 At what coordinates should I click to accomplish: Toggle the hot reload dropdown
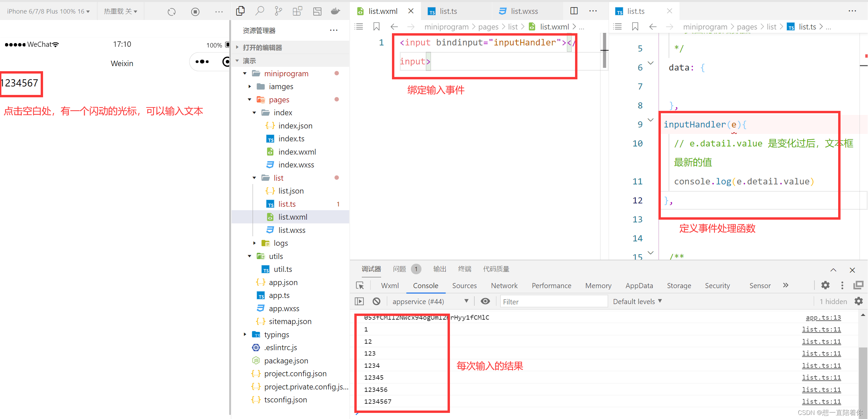(120, 11)
